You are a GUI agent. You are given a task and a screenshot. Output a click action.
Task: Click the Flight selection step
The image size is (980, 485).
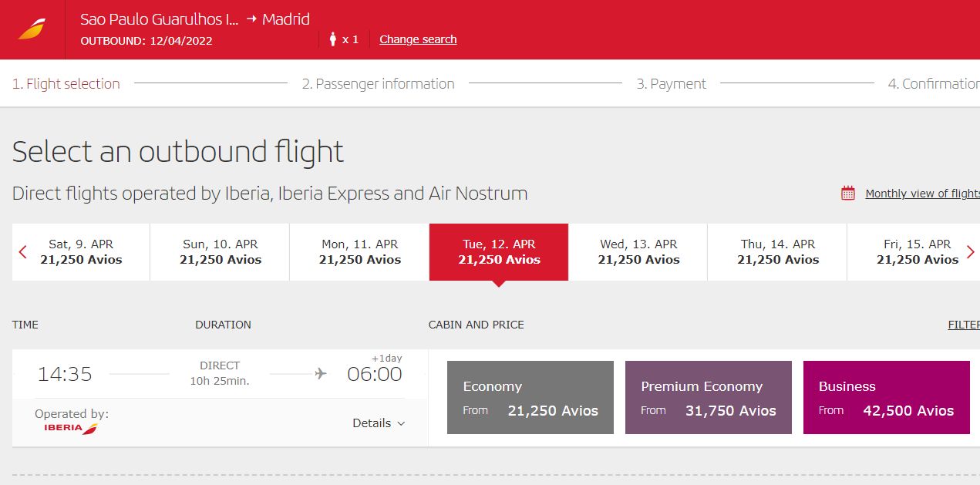[66, 84]
